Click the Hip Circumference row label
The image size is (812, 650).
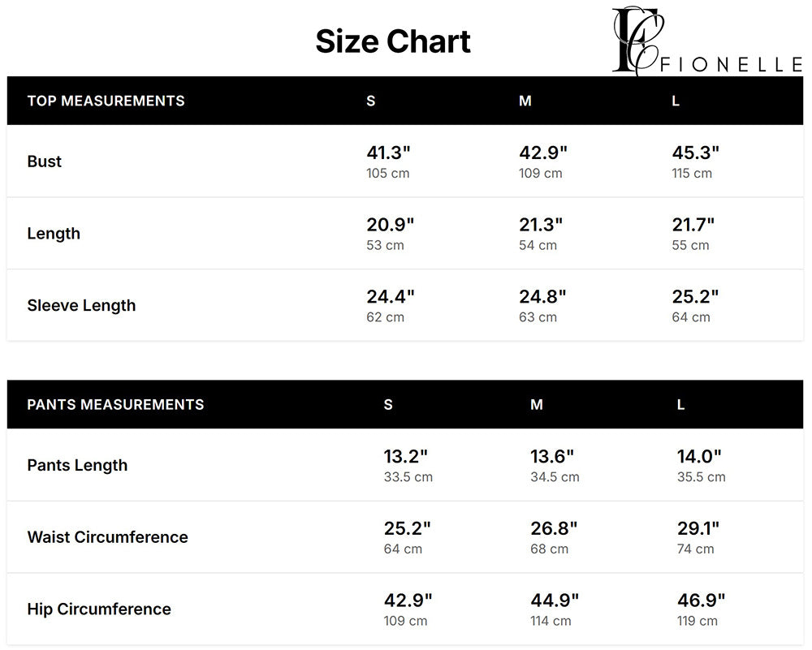(99, 609)
